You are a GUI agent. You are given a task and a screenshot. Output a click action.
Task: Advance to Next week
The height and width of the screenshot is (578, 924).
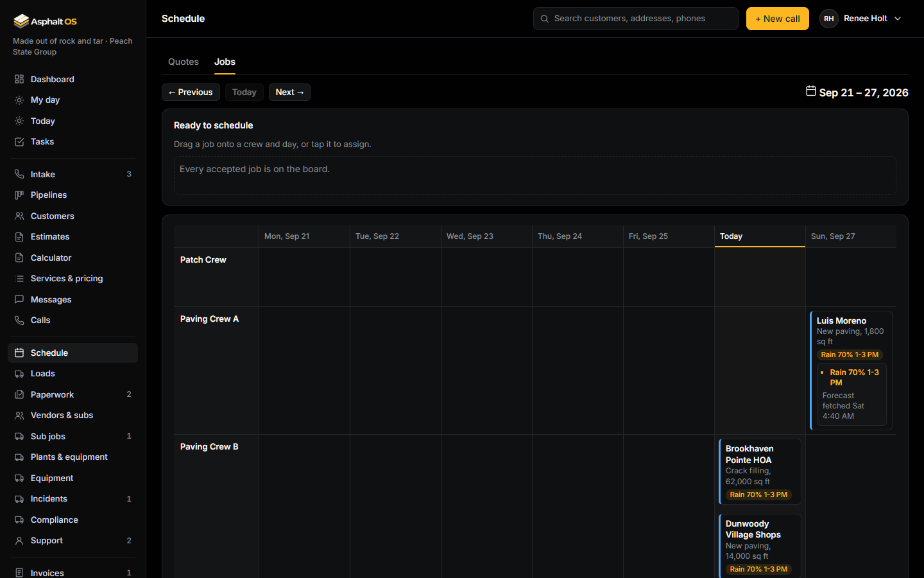point(289,92)
